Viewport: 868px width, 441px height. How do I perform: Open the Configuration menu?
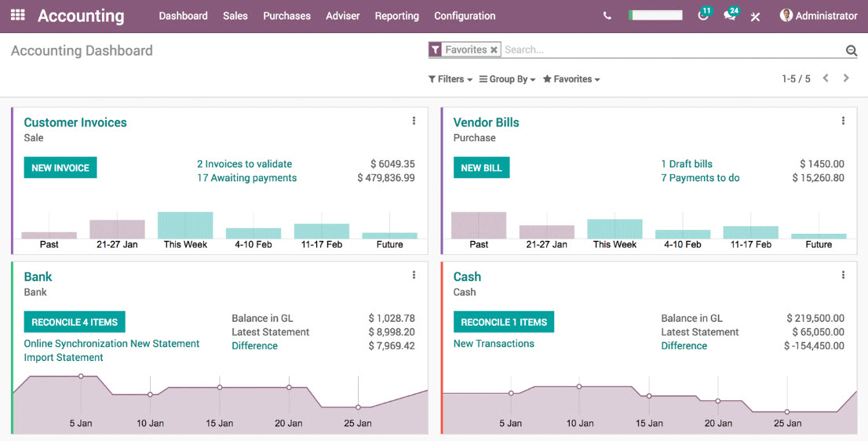[465, 16]
